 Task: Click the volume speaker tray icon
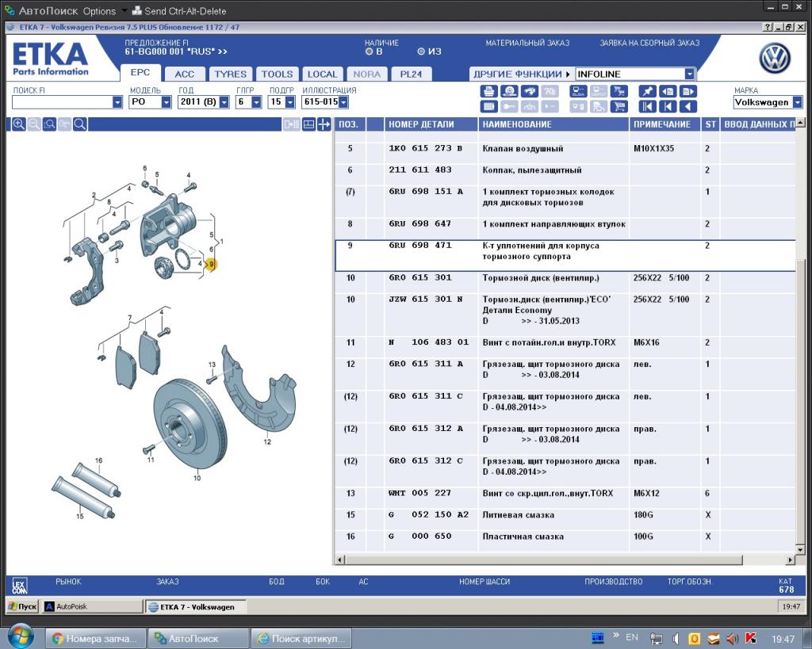coord(732,639)
